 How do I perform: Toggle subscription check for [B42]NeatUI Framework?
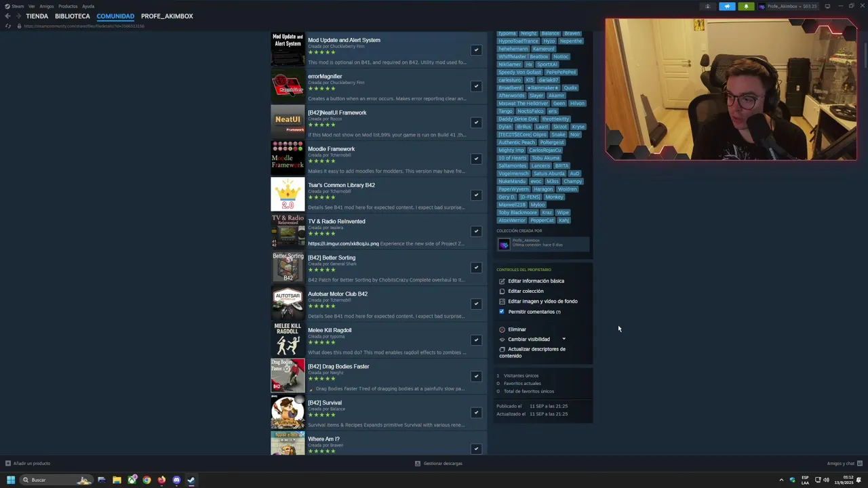tap(476, 122)
